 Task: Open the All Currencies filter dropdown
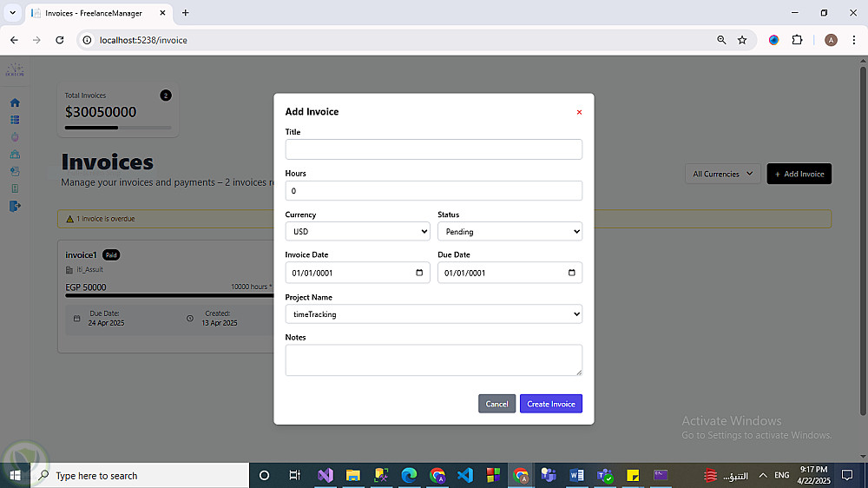tap(722, 174)
